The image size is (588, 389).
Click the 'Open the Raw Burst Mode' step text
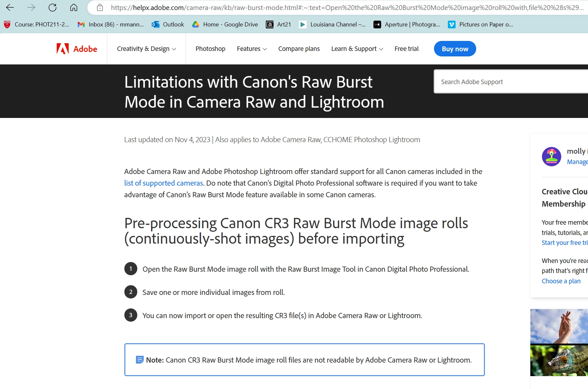click(306, 269)
